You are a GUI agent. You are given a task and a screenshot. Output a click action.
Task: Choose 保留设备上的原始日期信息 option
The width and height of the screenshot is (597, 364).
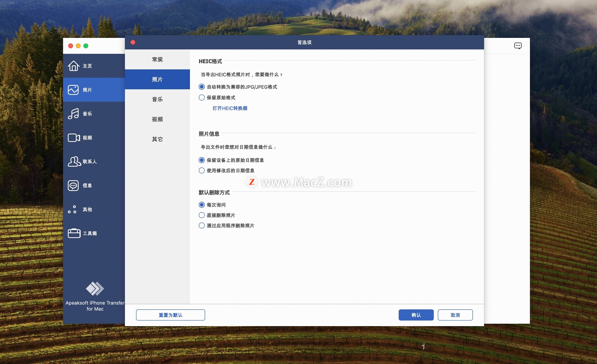201,160
